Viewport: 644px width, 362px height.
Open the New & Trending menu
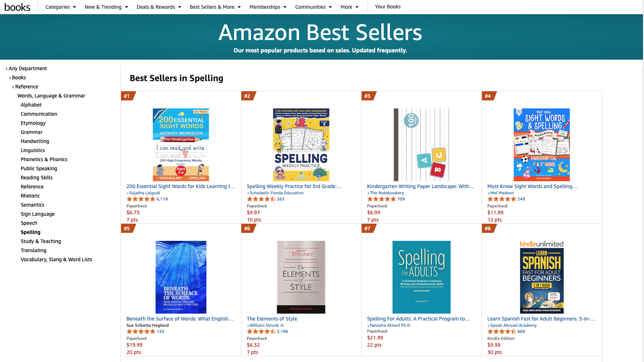106,7
